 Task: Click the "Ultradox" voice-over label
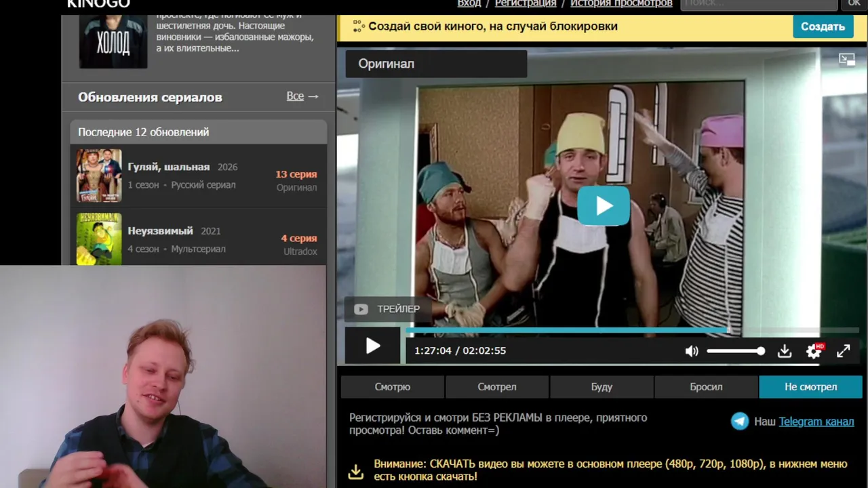coord(300,251)
